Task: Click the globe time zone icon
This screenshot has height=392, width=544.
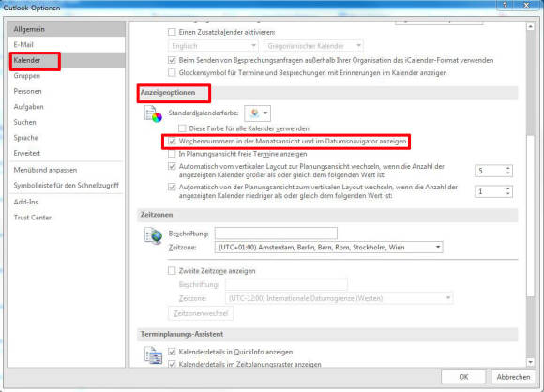Action: [153, 236]
